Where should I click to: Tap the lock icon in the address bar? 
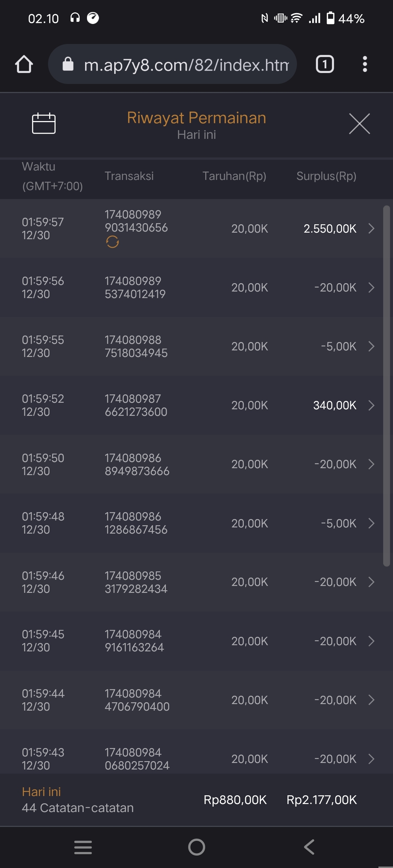pyautogui.click(x=68, y=64)
